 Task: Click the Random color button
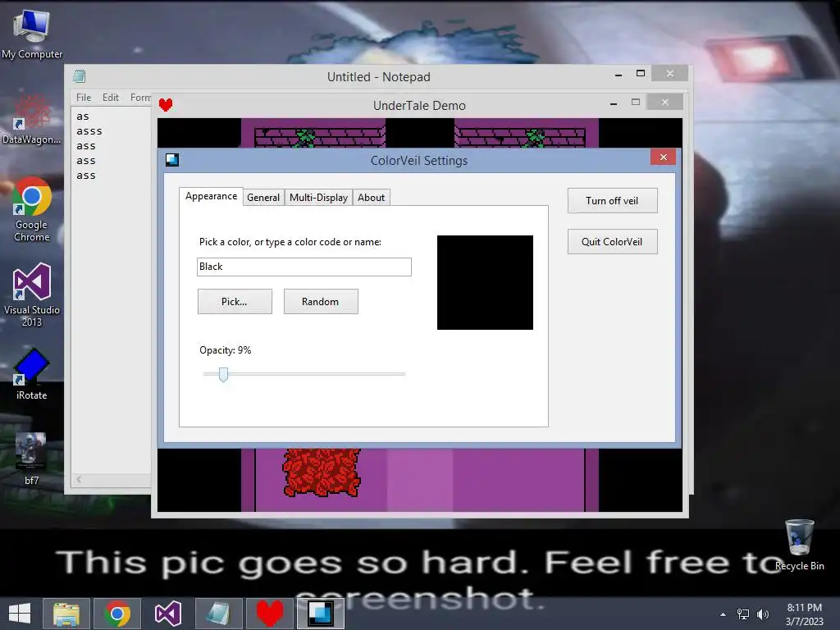pos(321,302)
